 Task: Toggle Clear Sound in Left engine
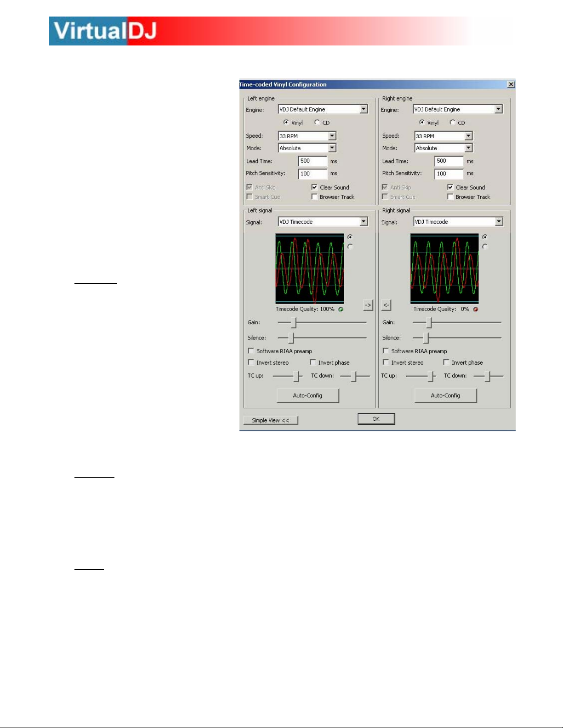tap(314, 187)
